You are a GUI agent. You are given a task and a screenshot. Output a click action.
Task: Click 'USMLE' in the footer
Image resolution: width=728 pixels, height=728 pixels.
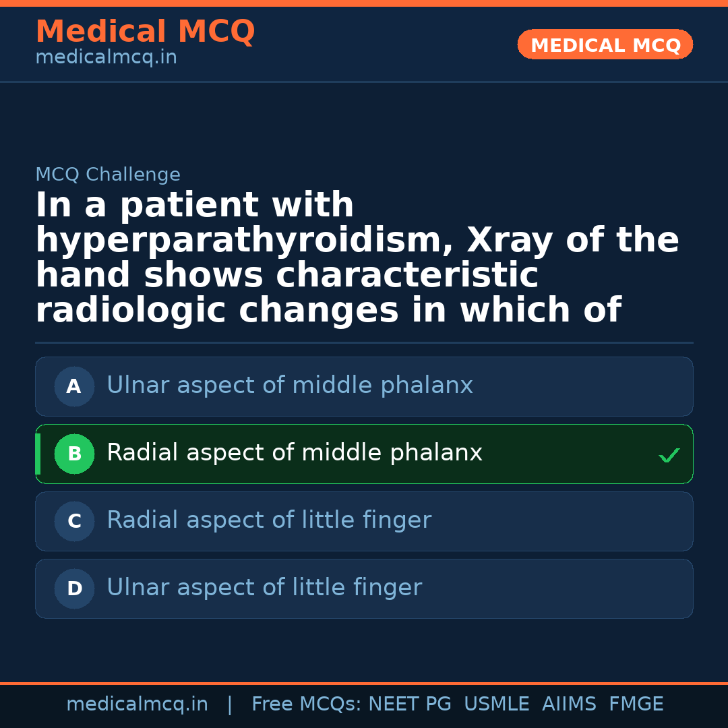click(x=496, y=704)
